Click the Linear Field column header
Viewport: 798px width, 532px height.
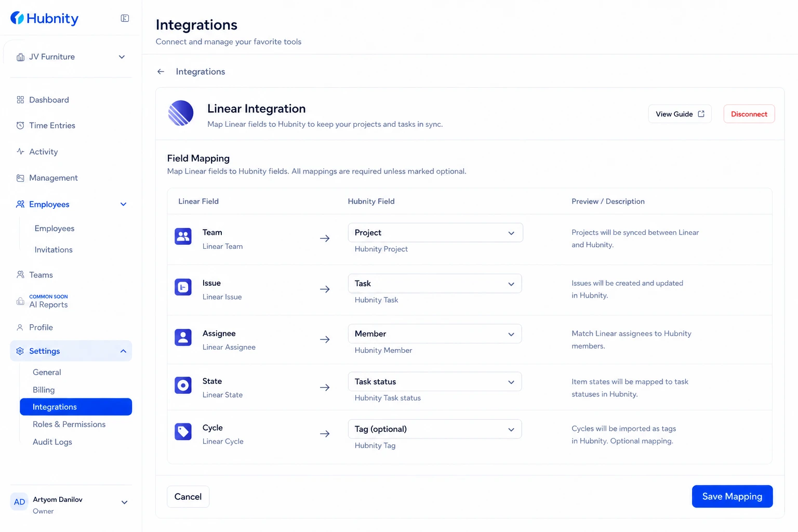coord(198,202)
